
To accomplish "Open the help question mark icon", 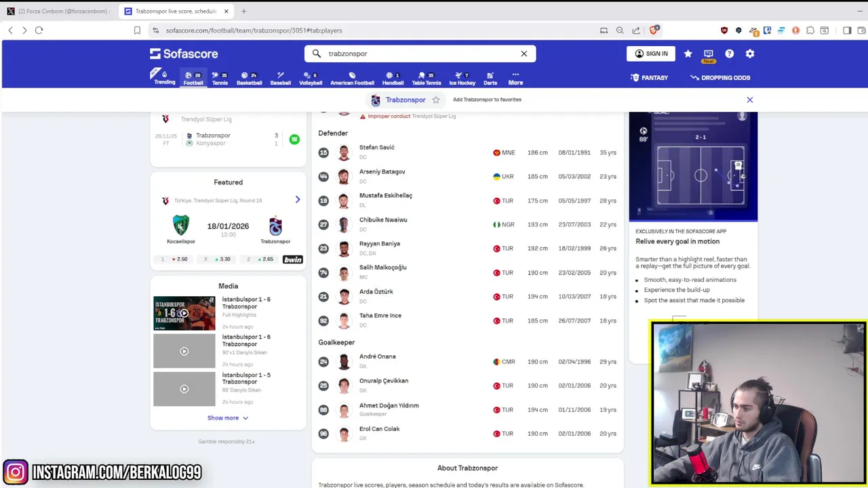I will [x=729, y=54].
